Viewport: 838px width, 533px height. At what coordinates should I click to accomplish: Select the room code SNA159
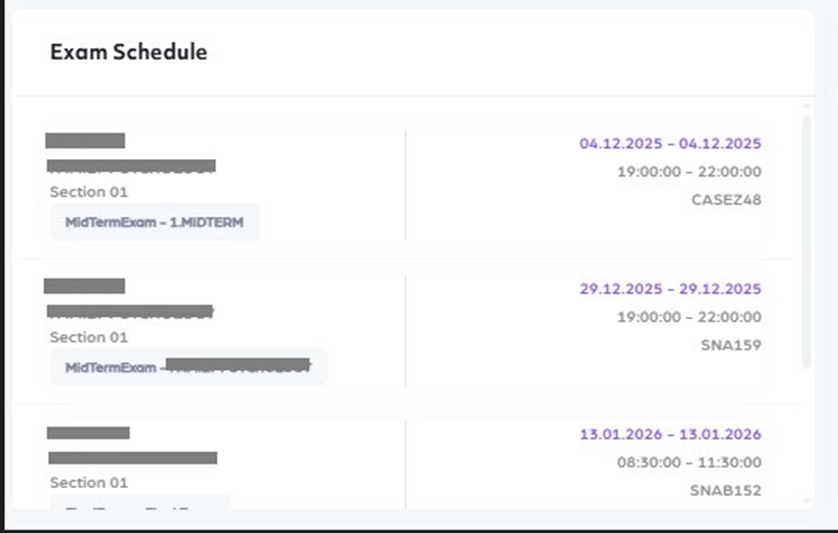pos(732,345)
